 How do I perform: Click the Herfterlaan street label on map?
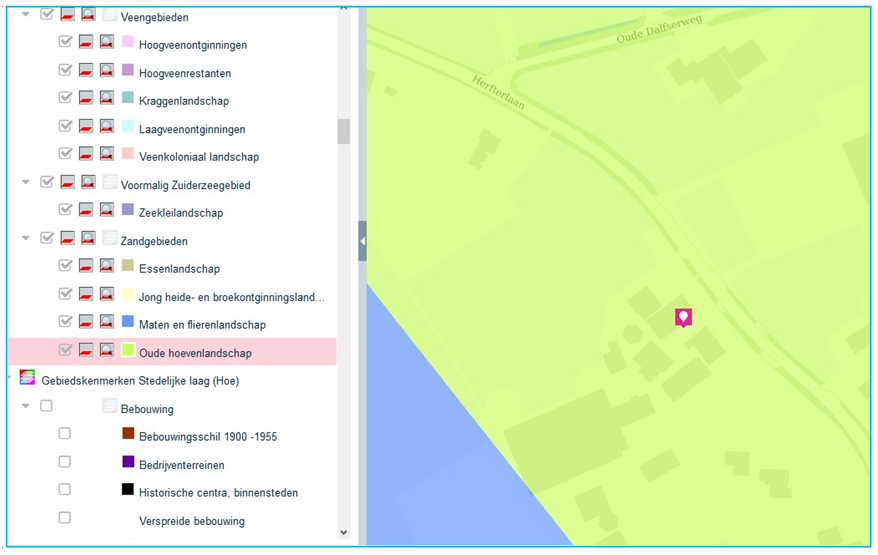point(498,92)
